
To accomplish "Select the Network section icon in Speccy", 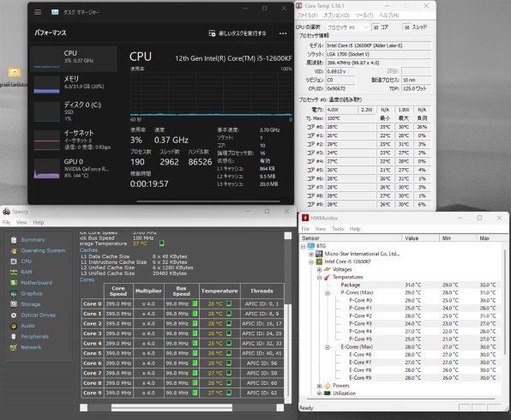I will [14, 347].
